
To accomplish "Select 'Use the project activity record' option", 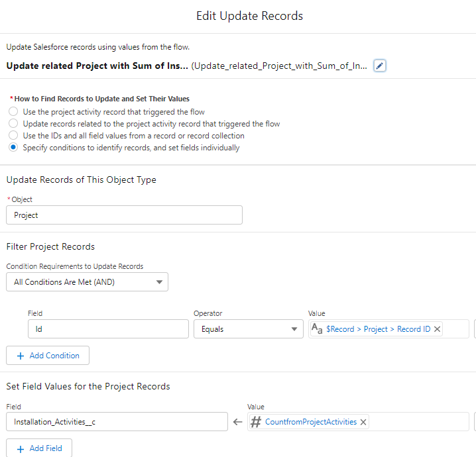I will click(13, 112).
